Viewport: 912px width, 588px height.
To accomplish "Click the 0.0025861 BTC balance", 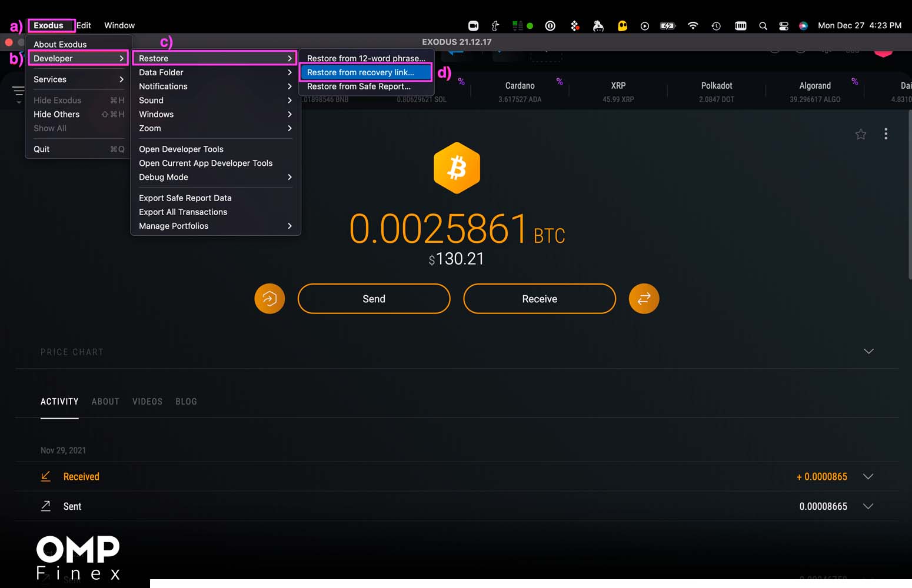I will pyautogui.click(x=457, y=229).
